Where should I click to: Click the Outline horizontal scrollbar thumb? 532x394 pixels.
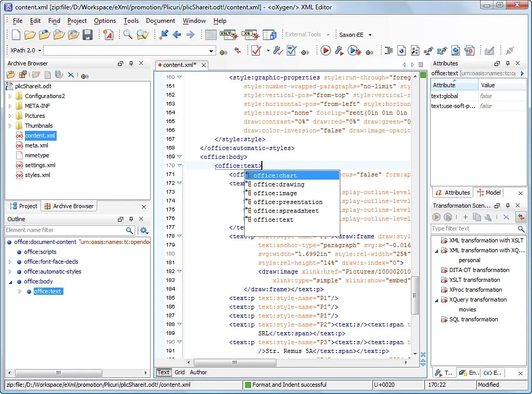58,373
